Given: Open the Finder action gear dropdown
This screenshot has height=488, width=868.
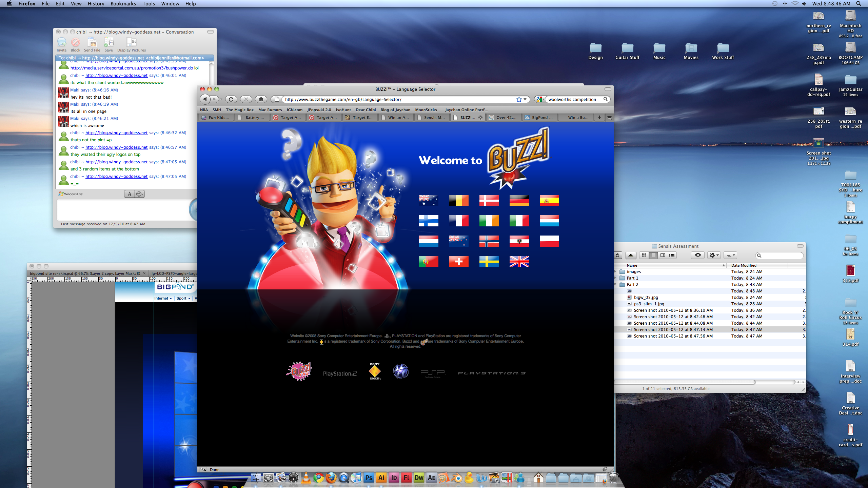Looking at the screenshot, I should [713, 255].
